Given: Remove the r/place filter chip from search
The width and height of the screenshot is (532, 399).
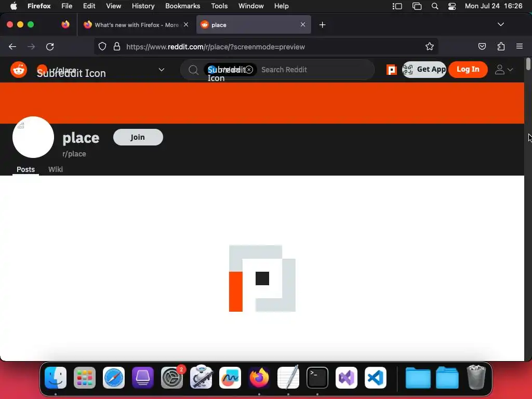Looking at the screenshot, I should (x=249, y=70).
